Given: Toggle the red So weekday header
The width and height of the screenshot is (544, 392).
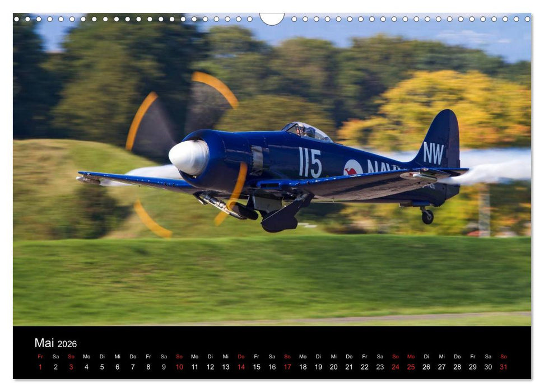Looking at the screenshot, I should point(71,356).
